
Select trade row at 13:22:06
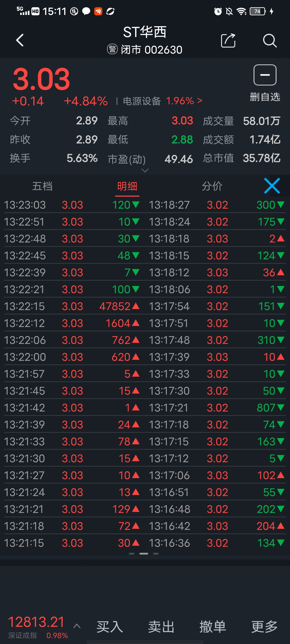pyautogui.click(x=72, y=340)
